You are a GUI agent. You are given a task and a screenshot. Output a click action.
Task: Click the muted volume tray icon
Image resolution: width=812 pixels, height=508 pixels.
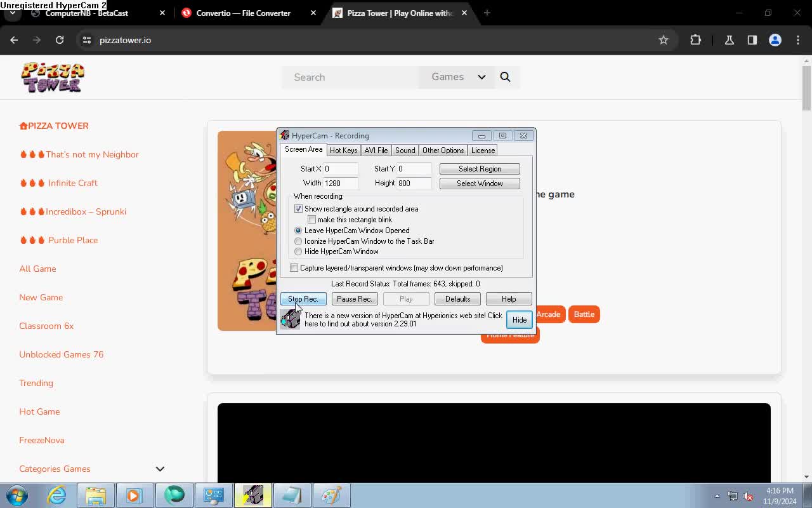[748, 496]
